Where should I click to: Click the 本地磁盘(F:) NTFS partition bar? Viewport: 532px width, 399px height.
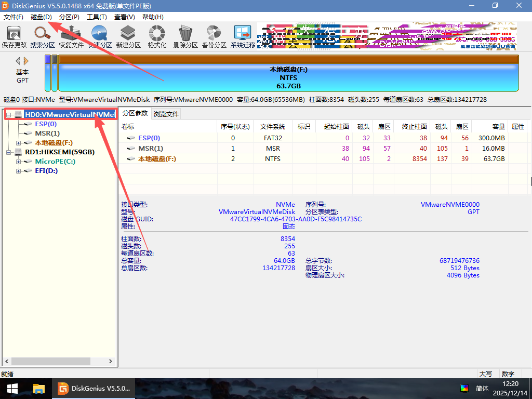tap(288, 77)
